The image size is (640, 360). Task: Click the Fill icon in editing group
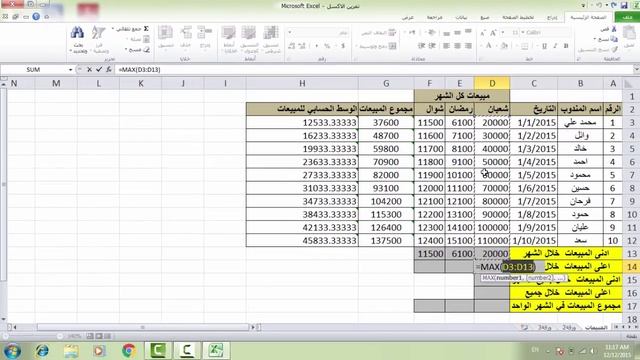tap(146, 40)
